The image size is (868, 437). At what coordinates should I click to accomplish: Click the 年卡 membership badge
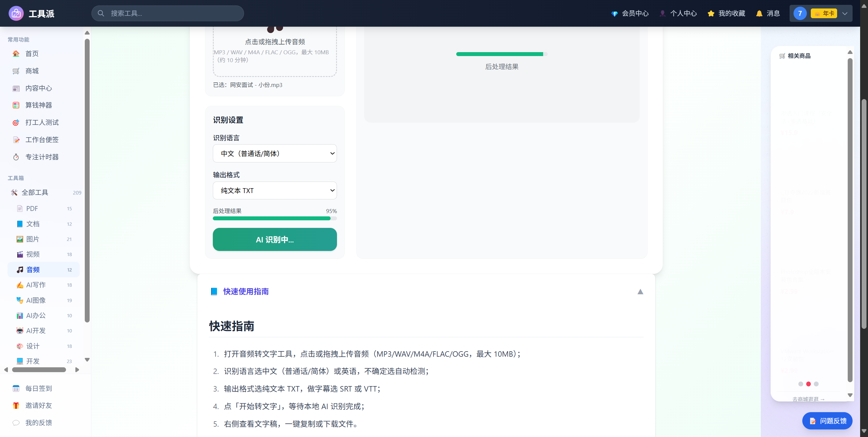(x=824, y=14)
